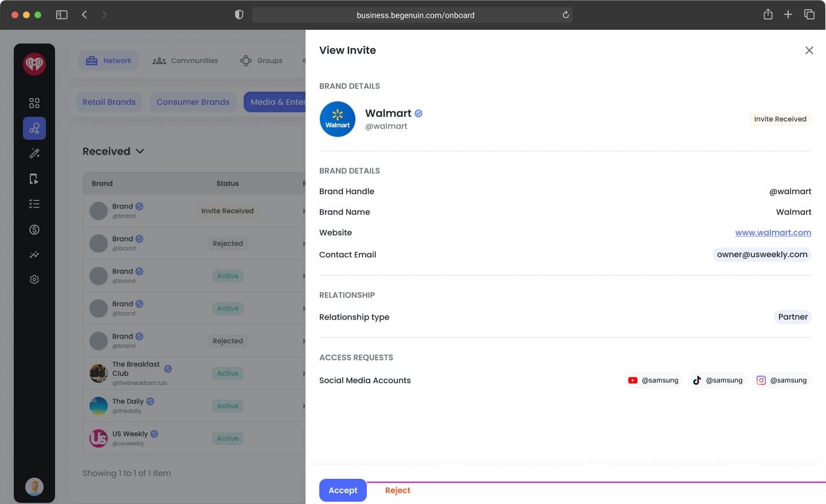
Task: Toggle the Safari sidebar button
Action: (62, 15)
